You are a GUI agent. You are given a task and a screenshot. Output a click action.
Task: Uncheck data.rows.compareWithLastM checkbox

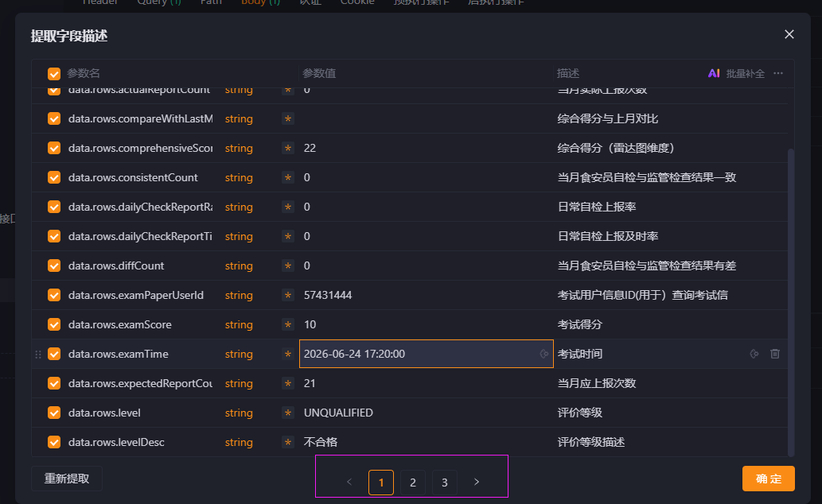point(54,119)
